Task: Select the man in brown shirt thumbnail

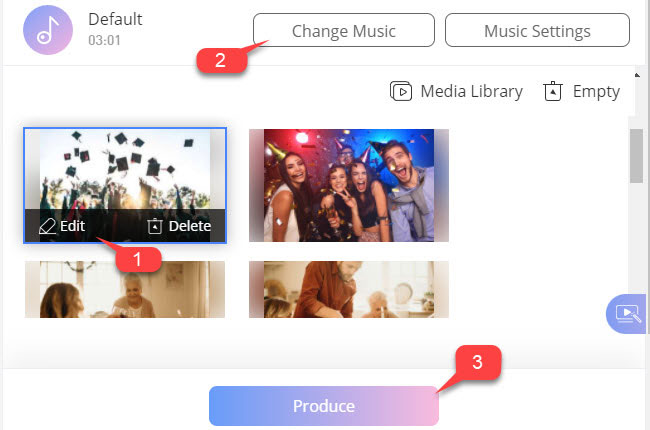Action: tap(349, 289)
